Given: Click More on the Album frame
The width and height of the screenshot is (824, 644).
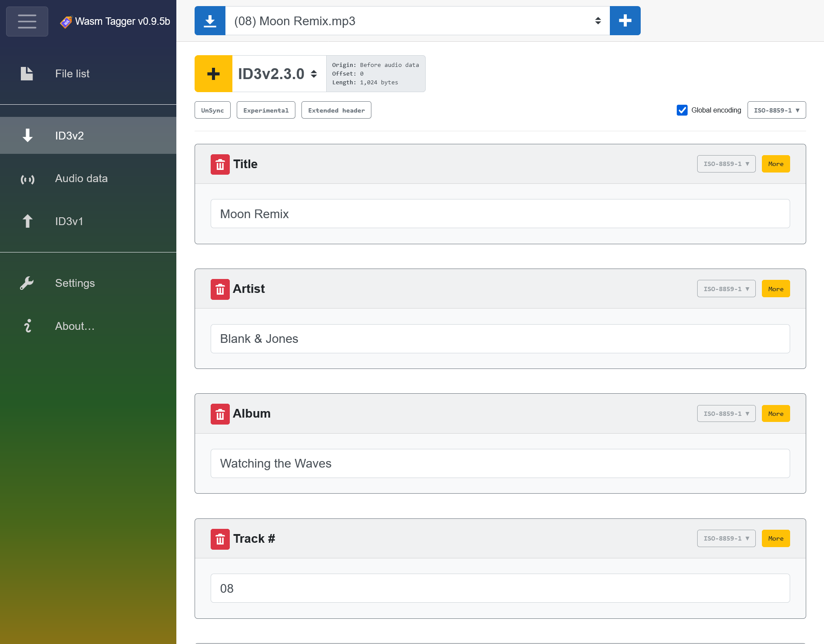Looking at the screenshot, I should point(776,413).
